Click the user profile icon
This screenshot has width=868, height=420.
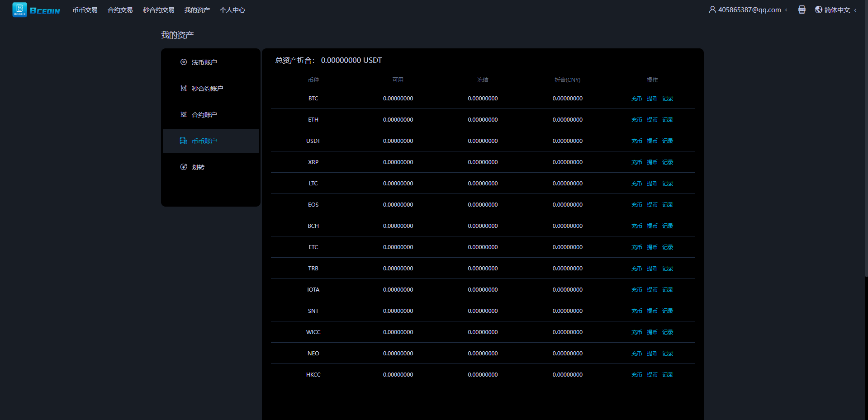[712, 9]
